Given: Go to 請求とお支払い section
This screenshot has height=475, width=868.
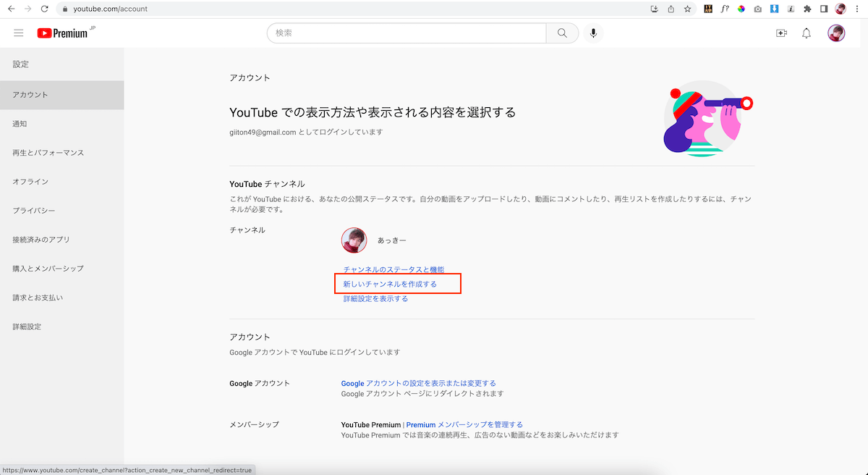Looking at the screenshot, I should [x=38, y=298].
